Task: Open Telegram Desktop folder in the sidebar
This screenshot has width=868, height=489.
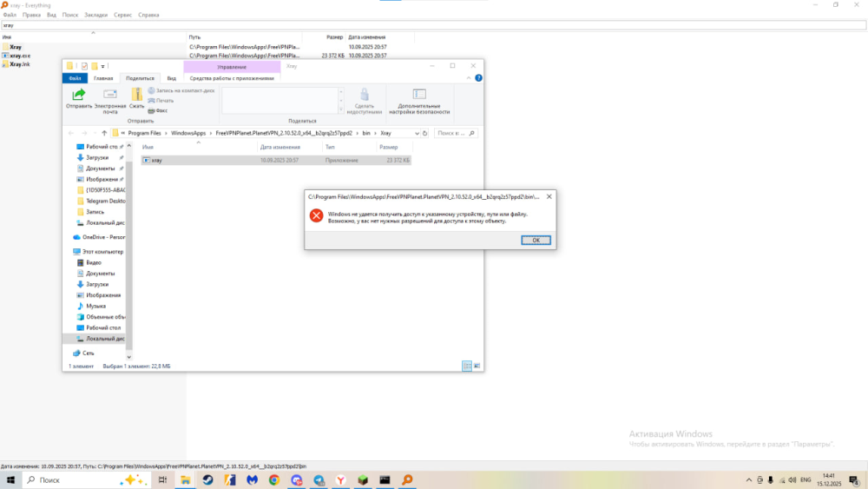Action: (101, 201)
